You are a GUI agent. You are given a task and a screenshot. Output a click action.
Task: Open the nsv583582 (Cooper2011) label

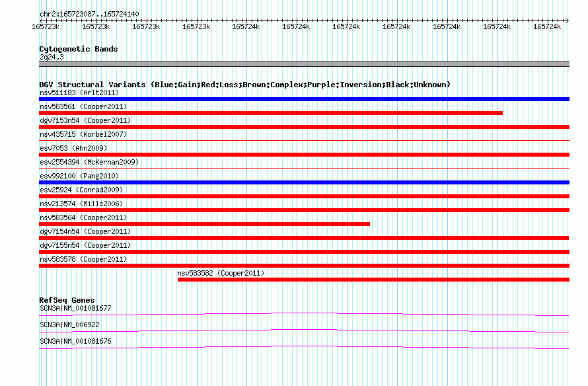point(221,273)
